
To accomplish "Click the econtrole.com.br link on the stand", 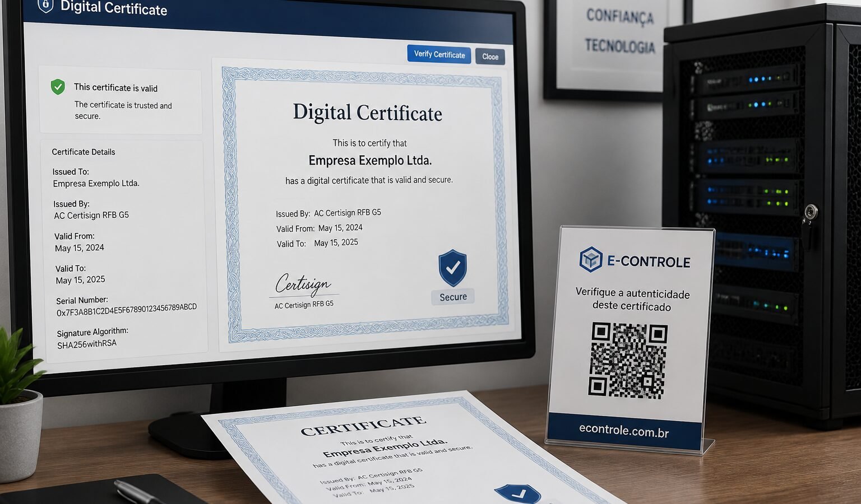I will [x=624, y=430].
